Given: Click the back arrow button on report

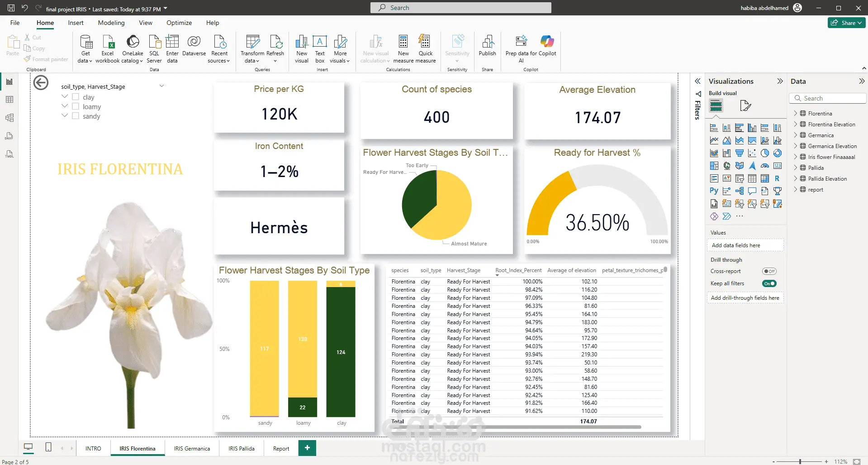Looking at the screenshot, I should click(41, 83).
